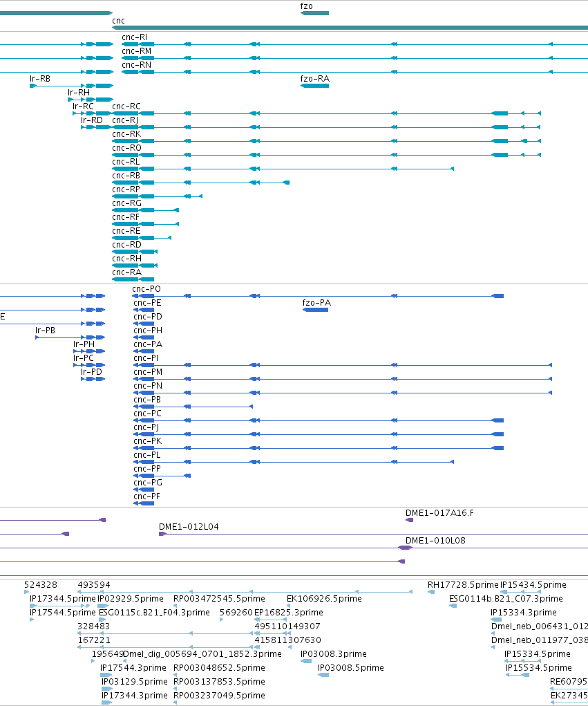Open the cnc-PL CDS
The width and height of the screenshot is (588, 706).
pos(146,455)
